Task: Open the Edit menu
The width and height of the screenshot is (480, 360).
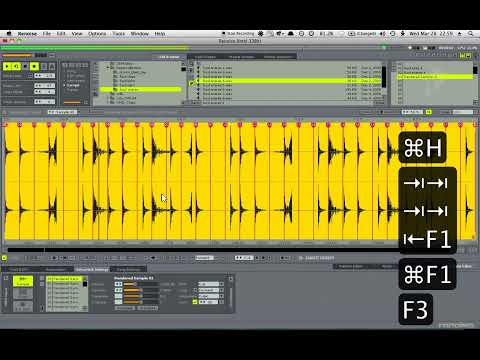Action: coord(61,34)
